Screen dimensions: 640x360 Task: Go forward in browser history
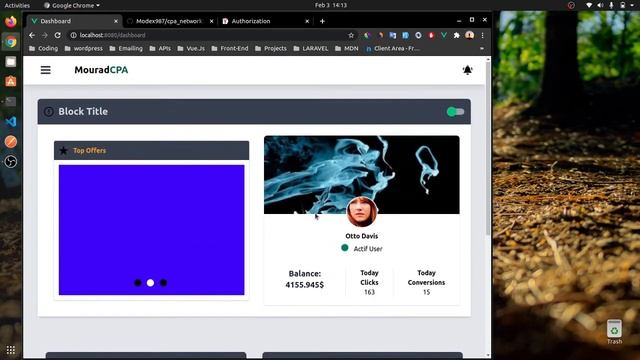(x=45, y=36)
